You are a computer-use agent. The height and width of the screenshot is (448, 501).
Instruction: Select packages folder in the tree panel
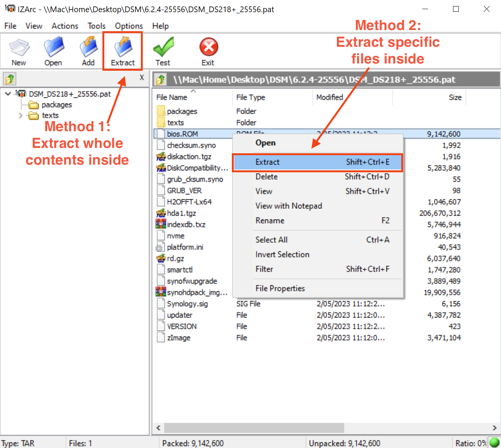pos(57,105)
